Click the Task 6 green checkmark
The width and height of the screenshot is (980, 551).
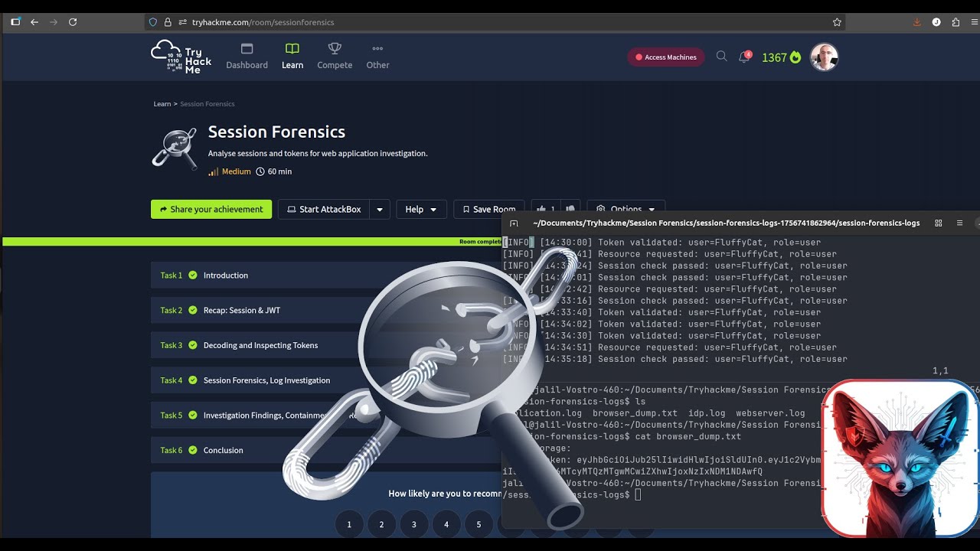tap(193, 450)
